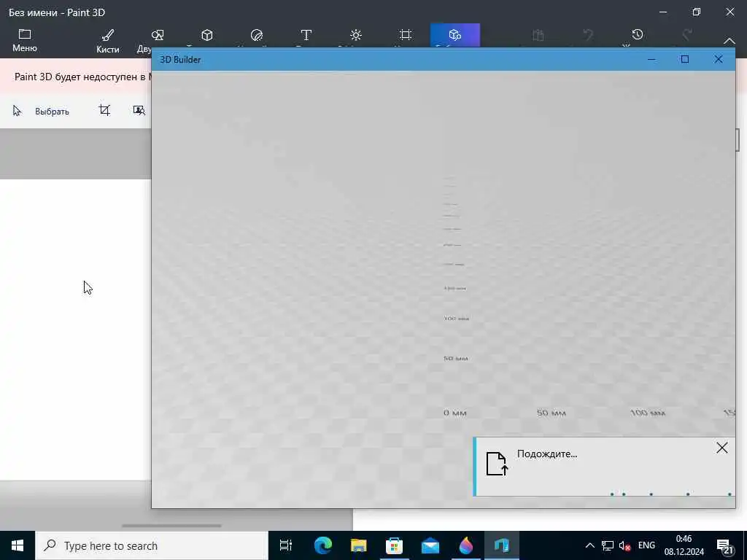Switch to 3D Builder via taskbar icon

pos(502,545)
